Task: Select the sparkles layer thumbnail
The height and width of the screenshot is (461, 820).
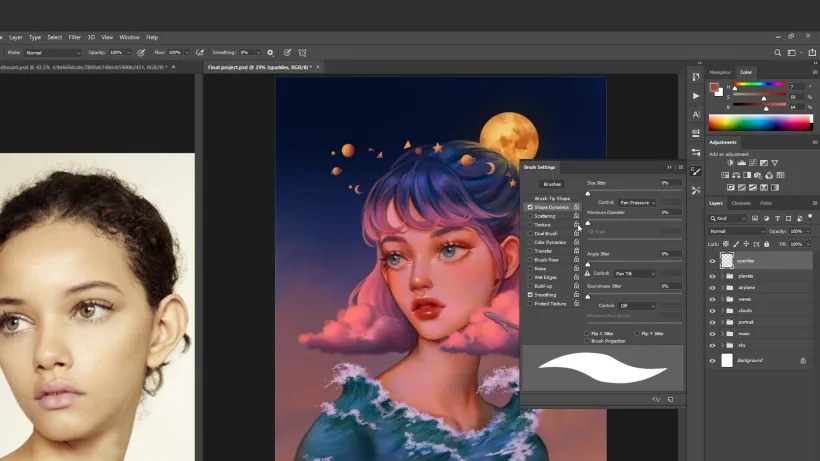Action: [727, 260]
